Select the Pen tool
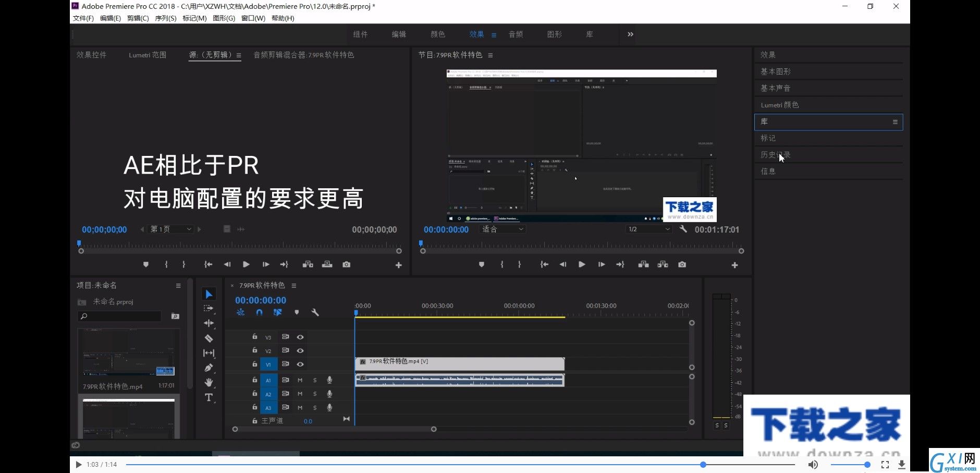The image size is (980, 473). 209,368
